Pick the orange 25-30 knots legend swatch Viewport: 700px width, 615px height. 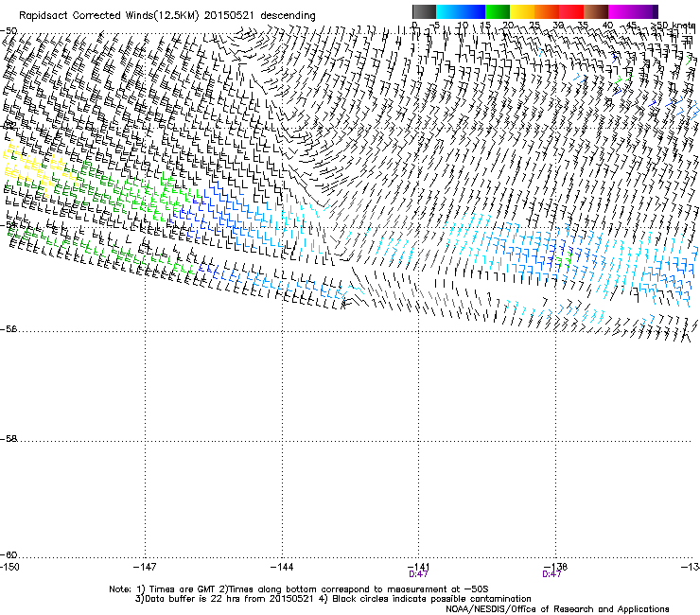point(547,11)
